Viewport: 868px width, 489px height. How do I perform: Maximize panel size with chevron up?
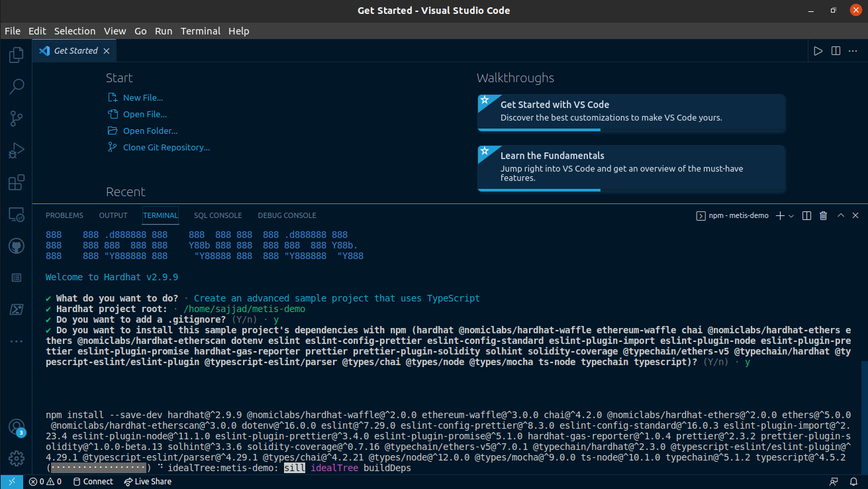840,215
